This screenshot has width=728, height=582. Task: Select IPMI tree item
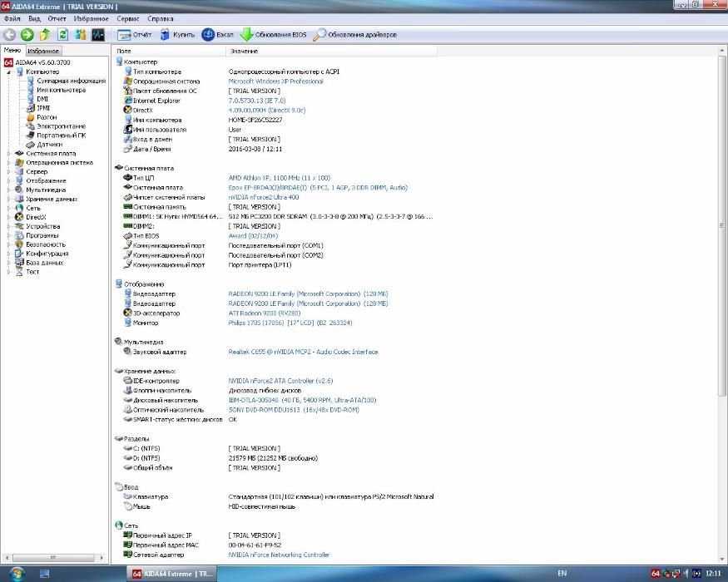click(x=43, y=108)
